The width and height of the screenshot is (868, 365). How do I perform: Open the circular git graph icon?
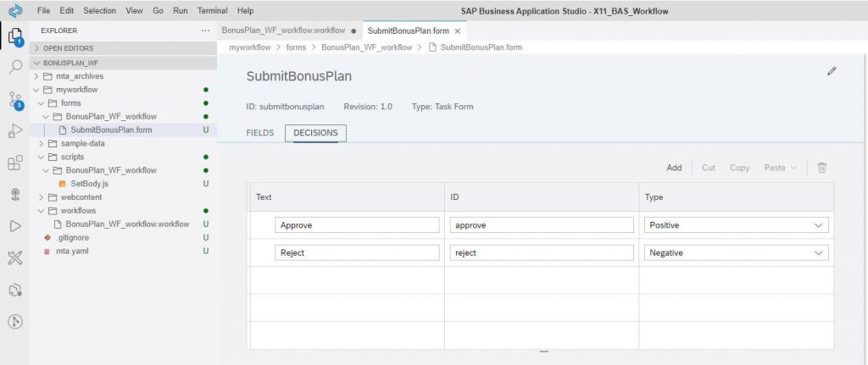tap(15, 321)
